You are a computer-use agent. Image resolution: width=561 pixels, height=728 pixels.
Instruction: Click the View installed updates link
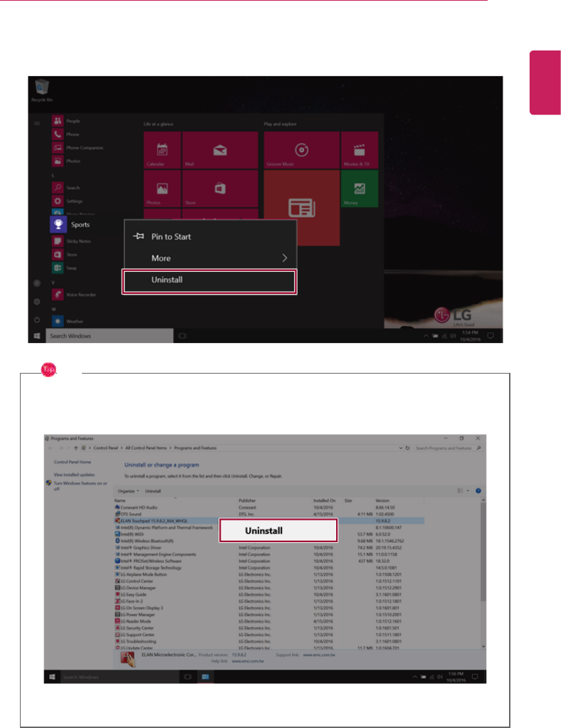[74, 475]
